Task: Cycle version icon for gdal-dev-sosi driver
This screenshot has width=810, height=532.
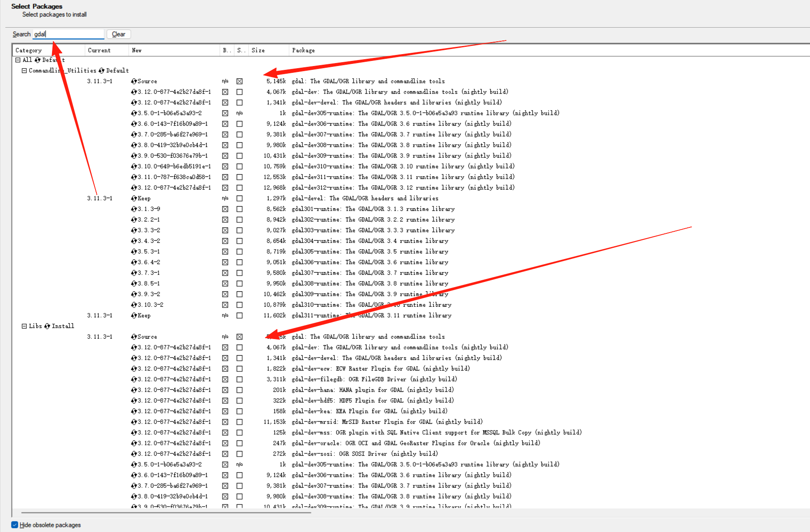Action: tap(134, 454)
